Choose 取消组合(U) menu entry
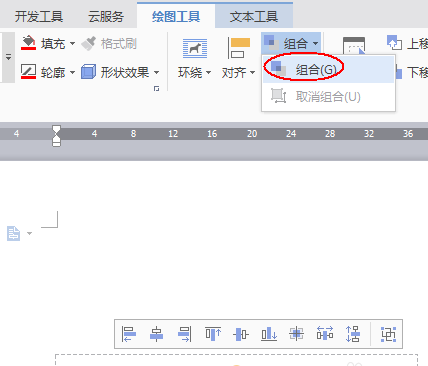 (328, 97)
